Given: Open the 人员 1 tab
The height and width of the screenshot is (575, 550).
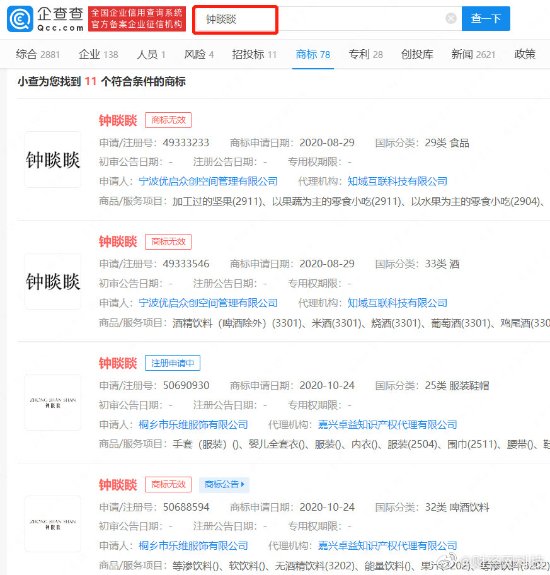Looking at the screenshot, I should click(151, 54).
